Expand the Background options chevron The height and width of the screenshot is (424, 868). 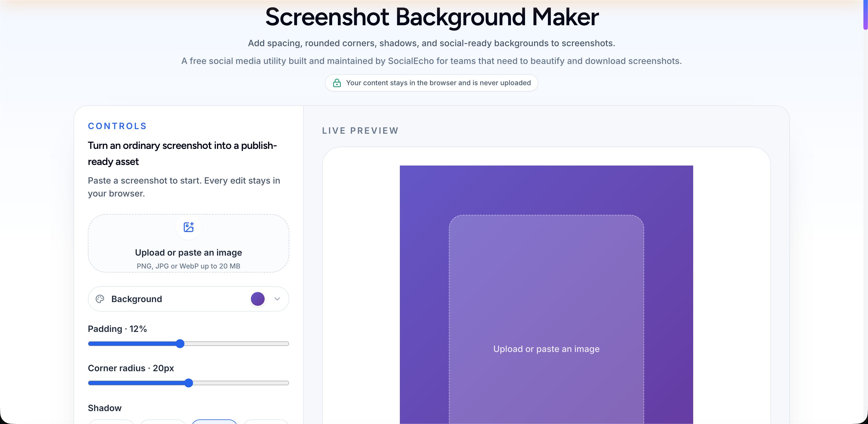[277, 299]
